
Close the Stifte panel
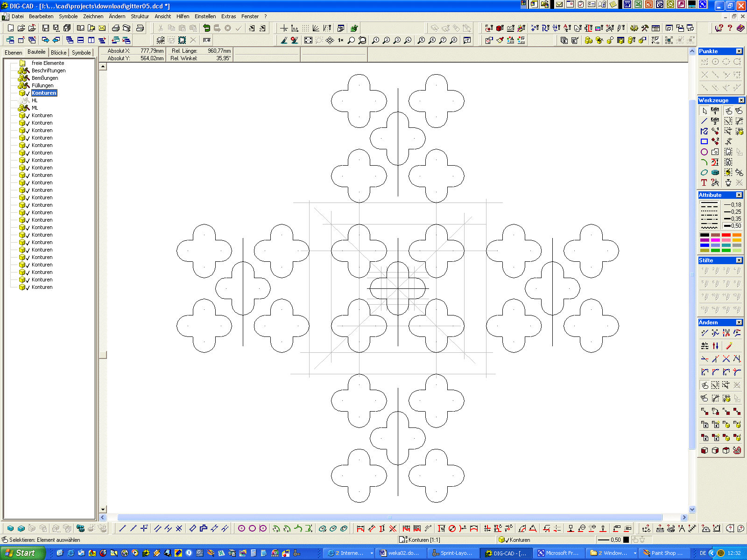click(739, 260)
